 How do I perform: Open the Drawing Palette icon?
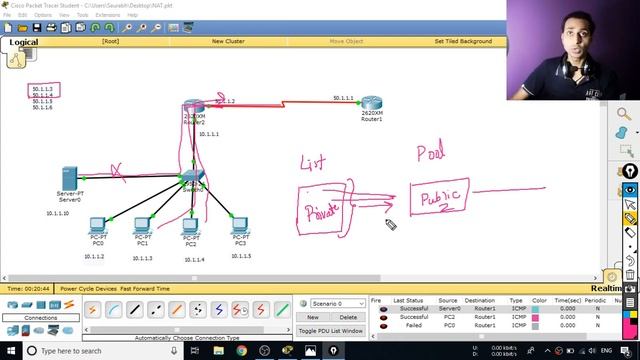173,28
